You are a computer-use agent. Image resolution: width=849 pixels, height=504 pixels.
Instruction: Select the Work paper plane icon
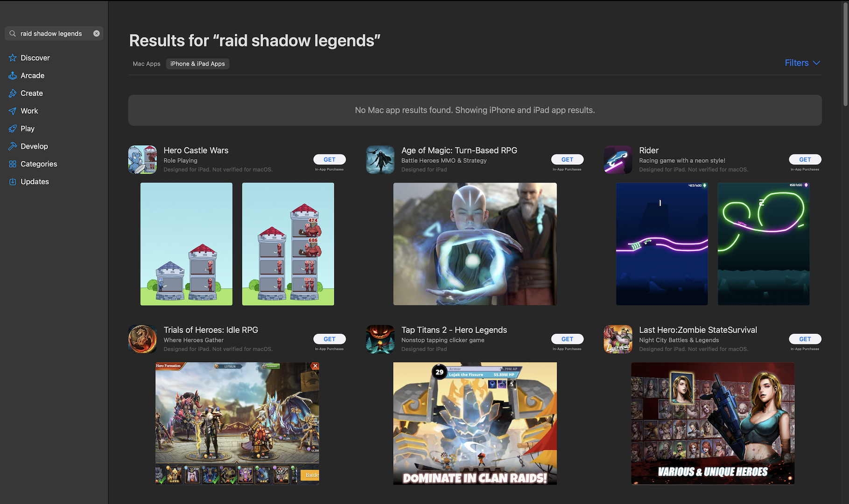point(13,111)
